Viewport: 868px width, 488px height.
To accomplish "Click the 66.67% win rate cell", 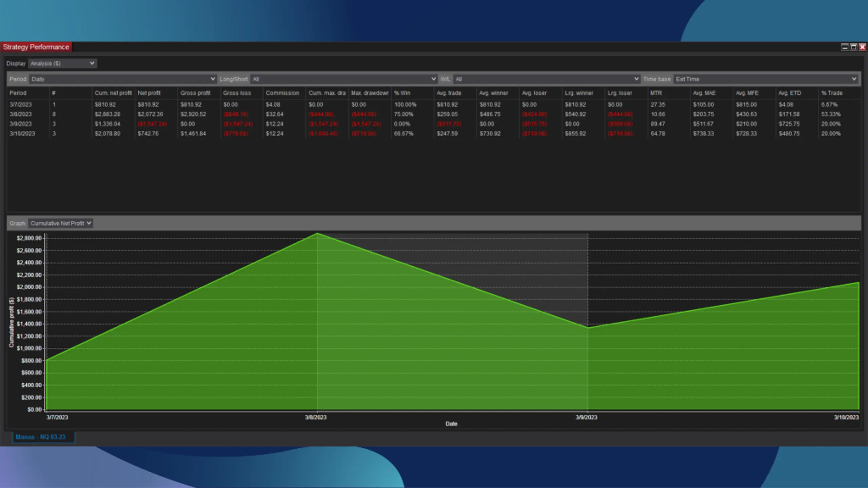I will coord(403,134).
